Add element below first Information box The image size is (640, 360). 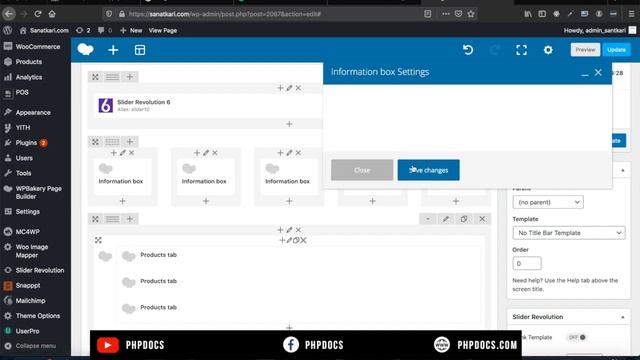click(x=122, y=201)
